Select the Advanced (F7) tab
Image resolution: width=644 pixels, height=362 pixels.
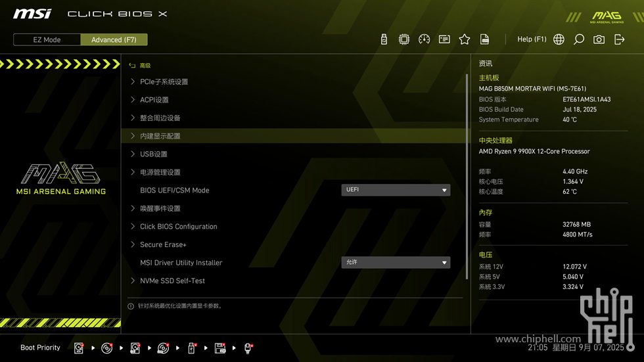click(x=114, y=40)
